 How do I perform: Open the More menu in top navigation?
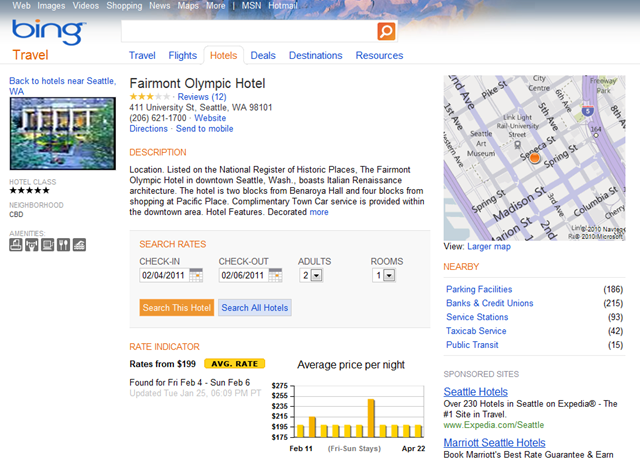pyautogui.click(x=216, y=6)
